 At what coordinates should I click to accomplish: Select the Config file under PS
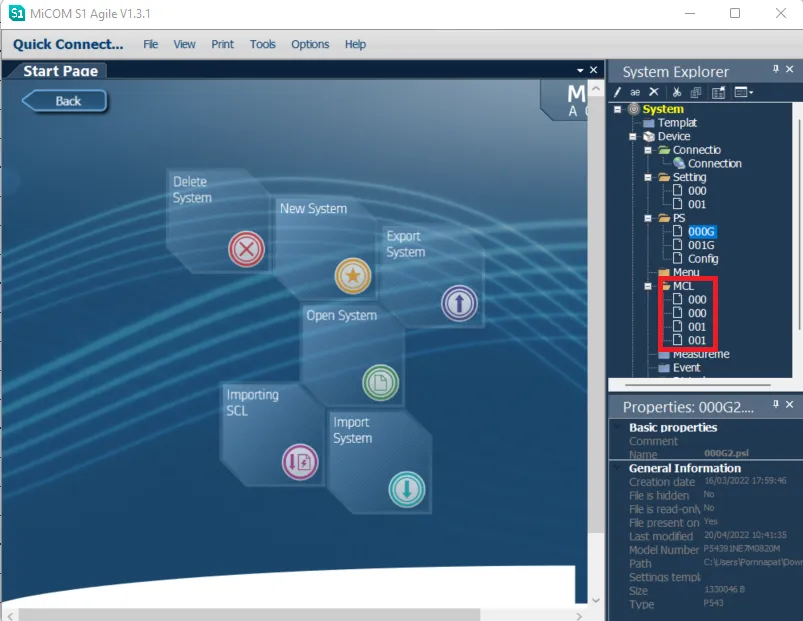[x=703, y=259]
